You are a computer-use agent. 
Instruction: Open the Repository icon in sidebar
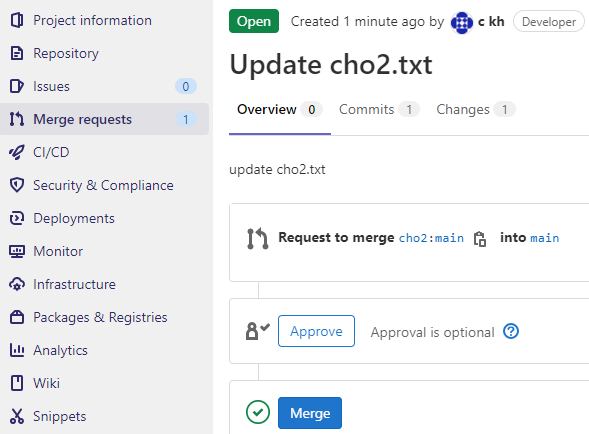click(17, 53)
